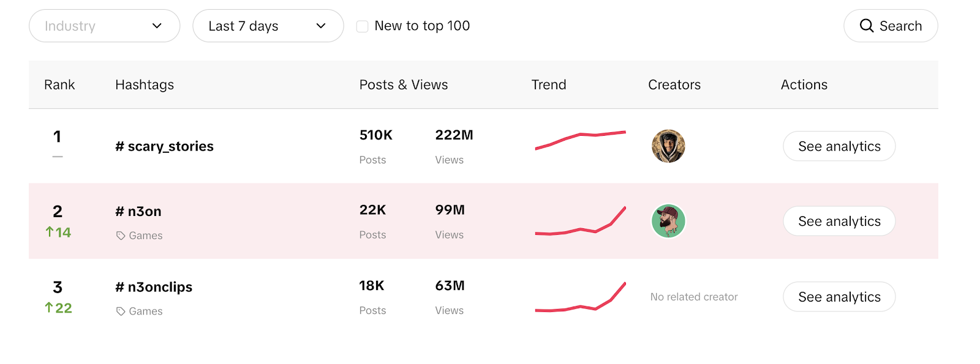Viewport: 980px width, 364px height.
Task: Open the Last 7 days period dropdown
Action: pyautogui.click(x=268, y=26)
